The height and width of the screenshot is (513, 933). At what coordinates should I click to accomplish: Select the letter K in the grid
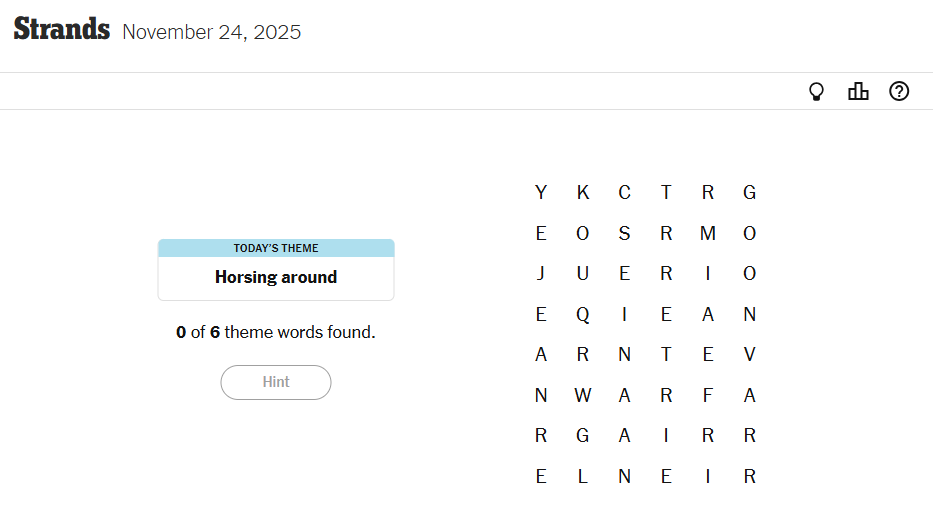[583, 193]
